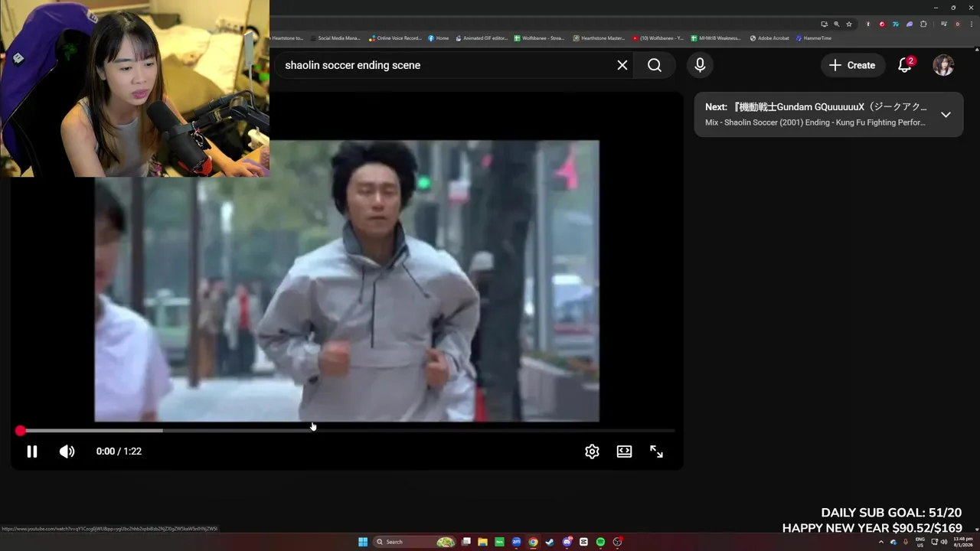980x551 pixels.
Task: Click the 0:00 / 1:22 time display
Action: tap(119, 452)
